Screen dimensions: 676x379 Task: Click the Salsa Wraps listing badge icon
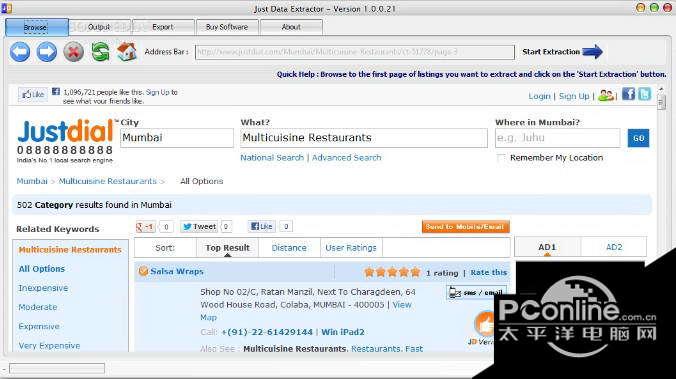click(143, 271)
